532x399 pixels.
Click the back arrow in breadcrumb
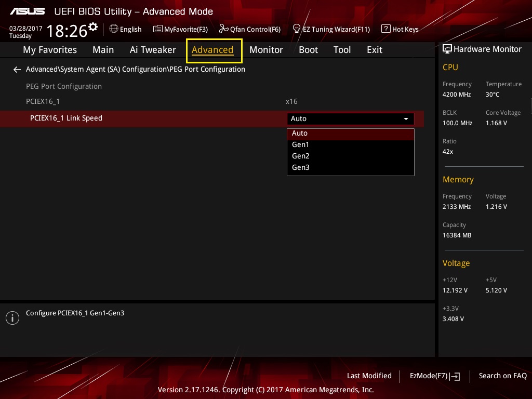pyautogui.click(x=17, y=70)
